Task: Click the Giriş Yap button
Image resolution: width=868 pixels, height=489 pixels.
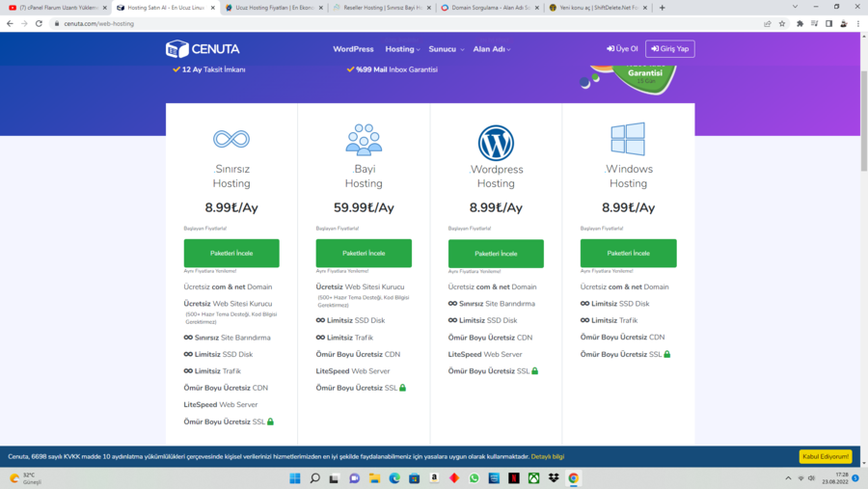Action: point(670,49)
